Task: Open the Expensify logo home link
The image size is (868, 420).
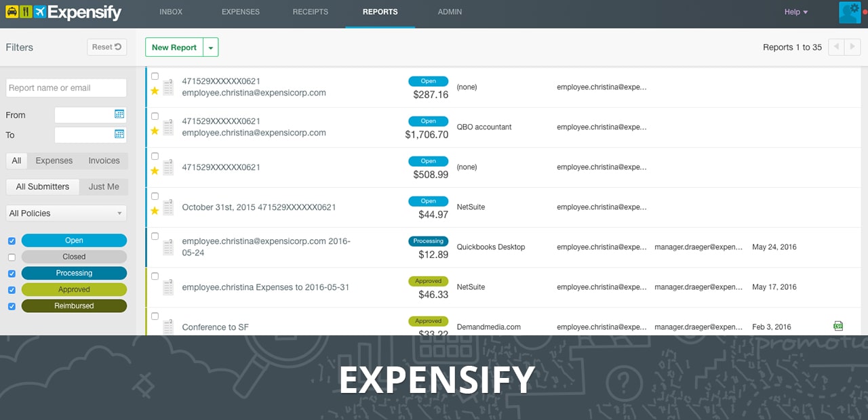Action: coord(64,12)
